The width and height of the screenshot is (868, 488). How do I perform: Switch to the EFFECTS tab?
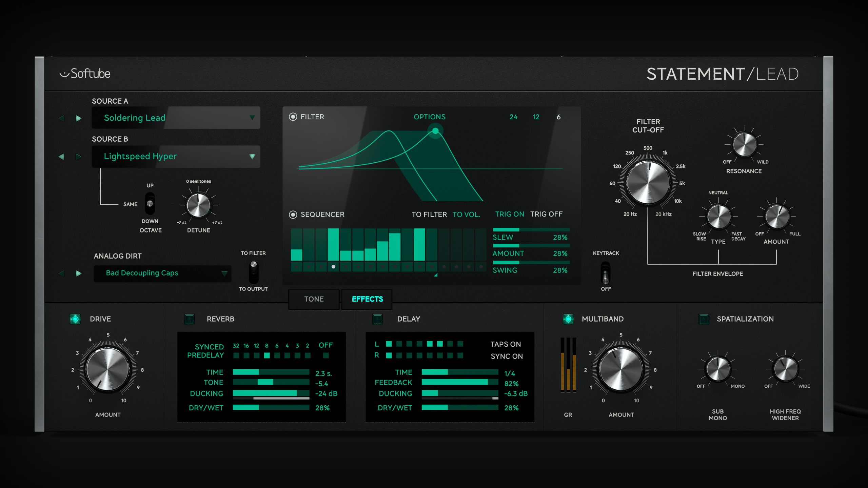coord(367,299)
